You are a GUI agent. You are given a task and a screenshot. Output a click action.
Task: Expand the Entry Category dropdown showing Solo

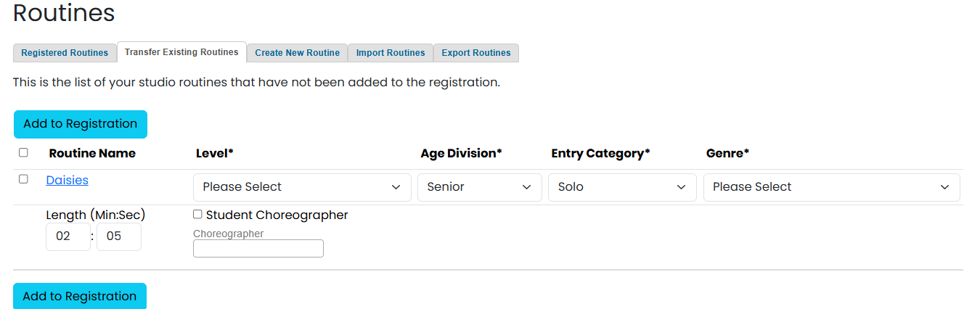coord(622,187)
